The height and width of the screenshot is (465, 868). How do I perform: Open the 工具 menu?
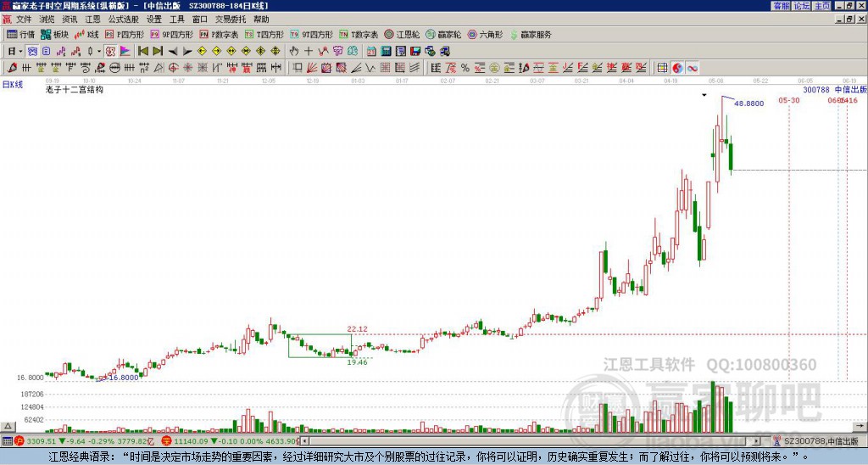coord(176,20)
